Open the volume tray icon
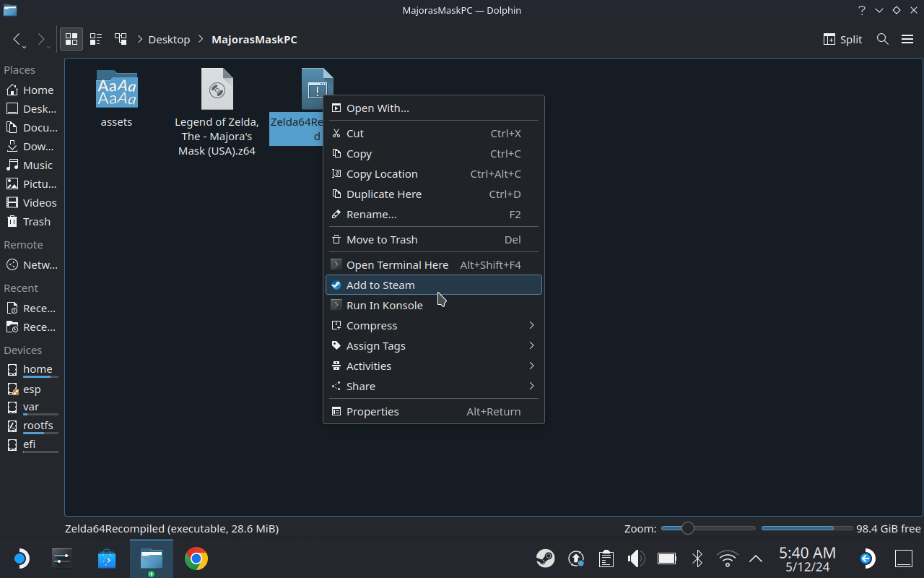This screenshot has height=578, width=924. pos(636,558)
